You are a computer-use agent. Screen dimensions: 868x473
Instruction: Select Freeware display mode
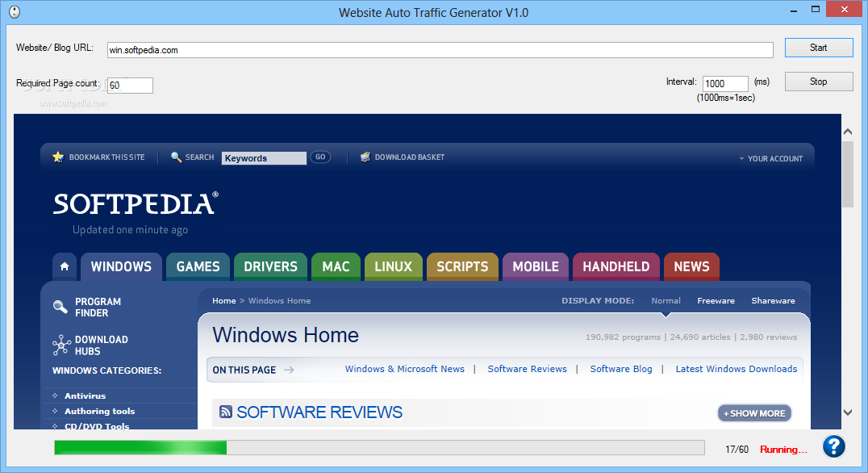[716, 301]
